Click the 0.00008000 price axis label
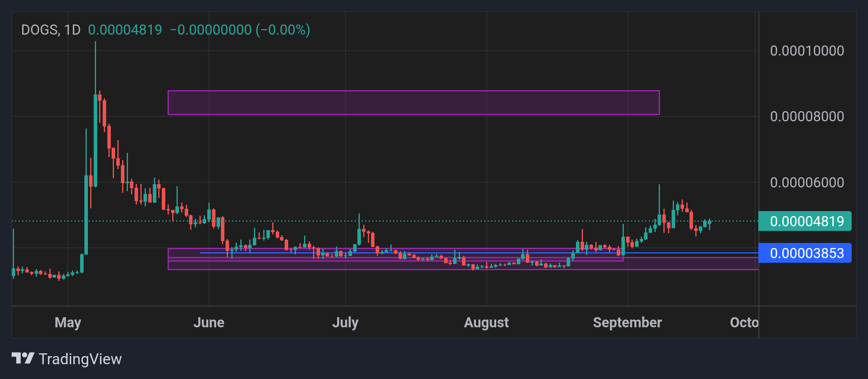868x379 pixels. point(807,116)
